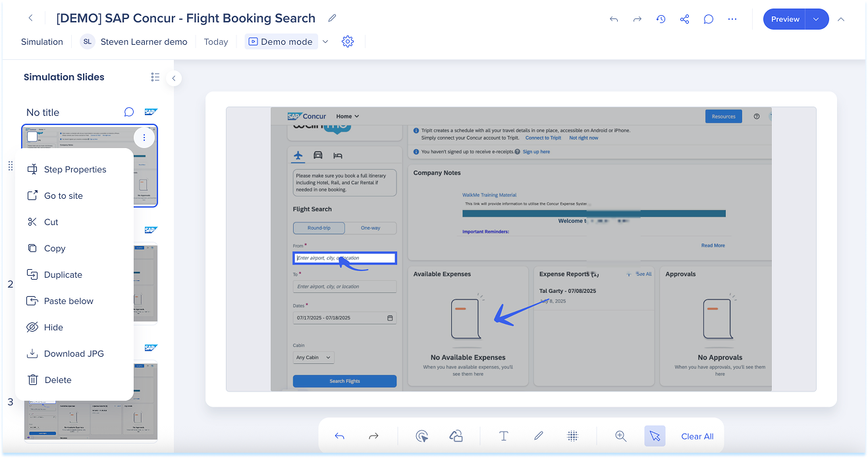This screenshot has height=458, width=868.
Task: Choose Duplicate in the context menu
Action: [63, 274]
